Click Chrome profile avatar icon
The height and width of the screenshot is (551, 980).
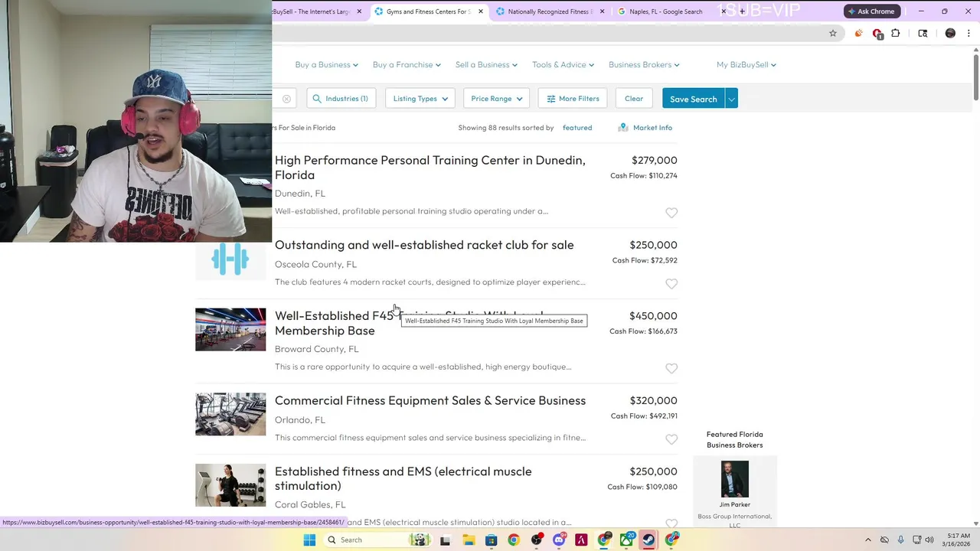(x=950, y=33)
